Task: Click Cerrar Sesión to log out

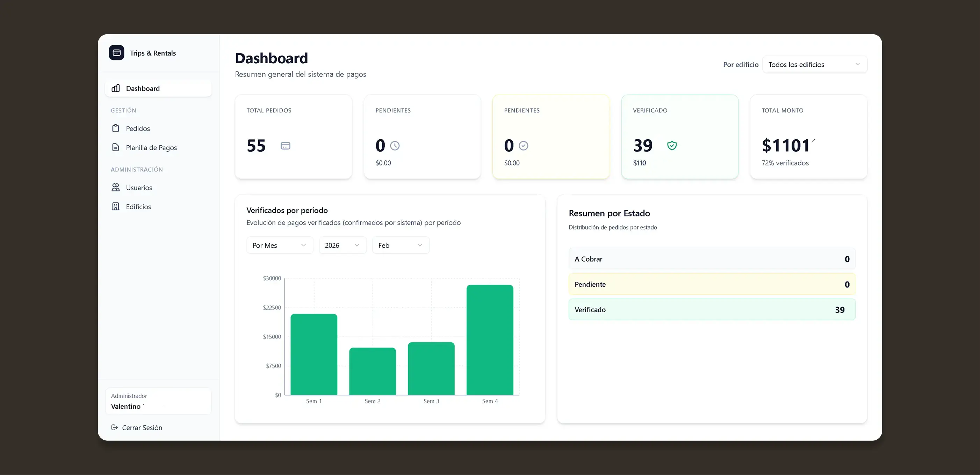Action: (142, 427)
